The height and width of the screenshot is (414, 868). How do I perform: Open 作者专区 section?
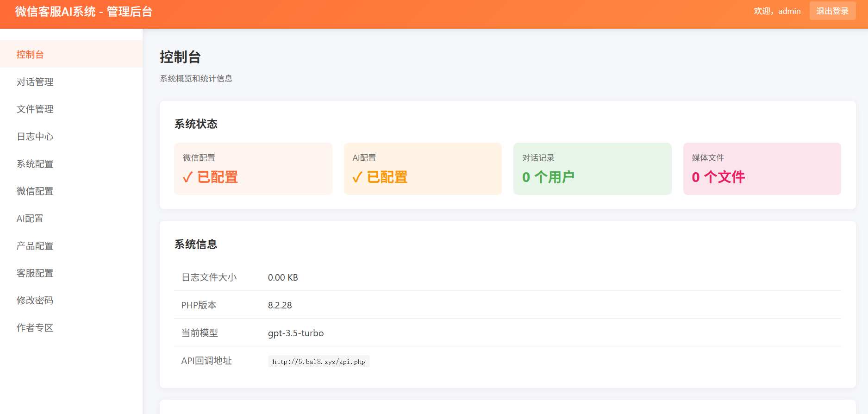coord(35,328)
